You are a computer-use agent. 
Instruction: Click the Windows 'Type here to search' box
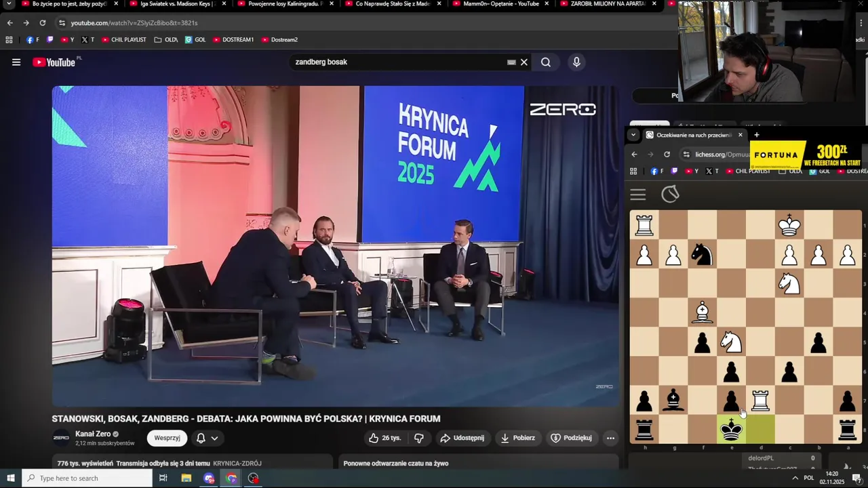coord(87,479)
